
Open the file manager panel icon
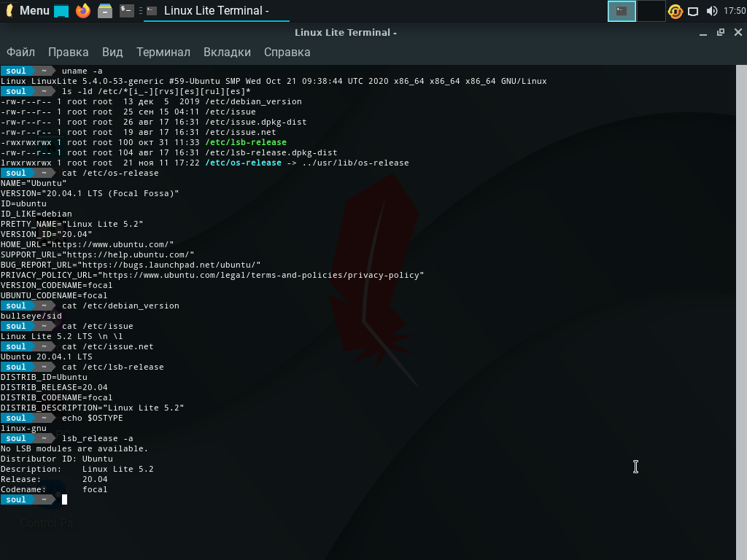(x=105, y=10)
